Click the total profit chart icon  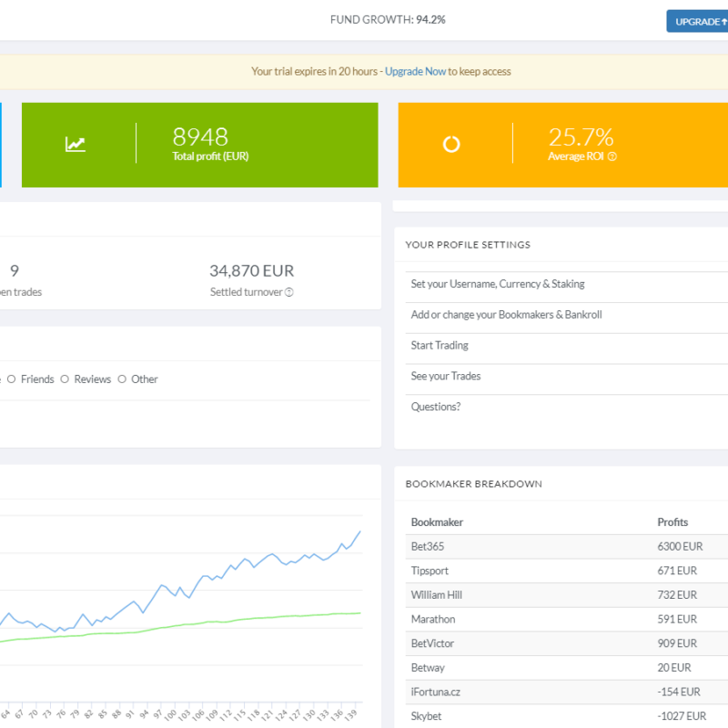click(76, 144)
